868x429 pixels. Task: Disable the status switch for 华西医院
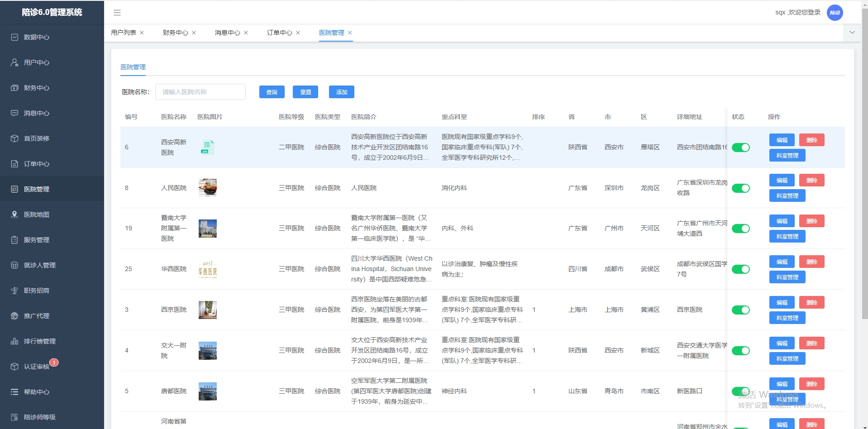740,269
